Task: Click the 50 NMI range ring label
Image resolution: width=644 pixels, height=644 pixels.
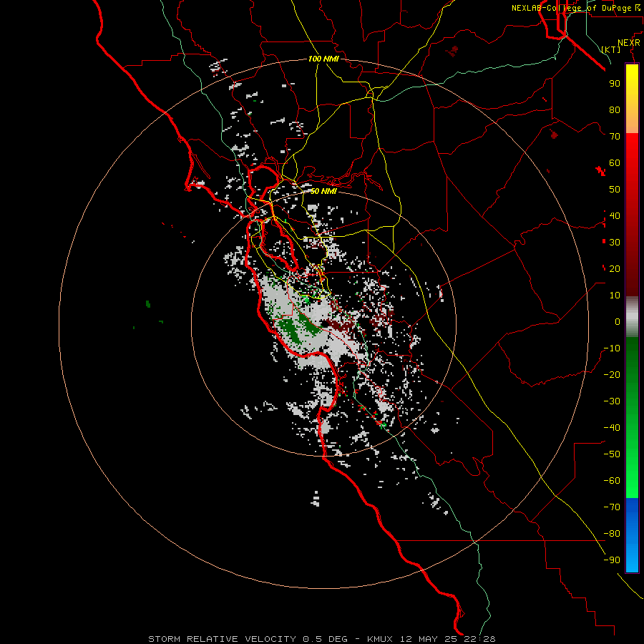Action: pyautogui.click(x=323, y=191)
